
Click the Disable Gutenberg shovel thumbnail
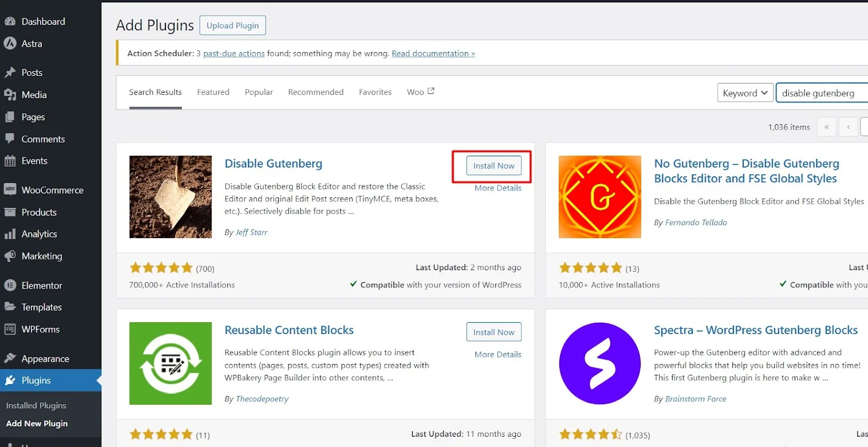click(170, 197)
